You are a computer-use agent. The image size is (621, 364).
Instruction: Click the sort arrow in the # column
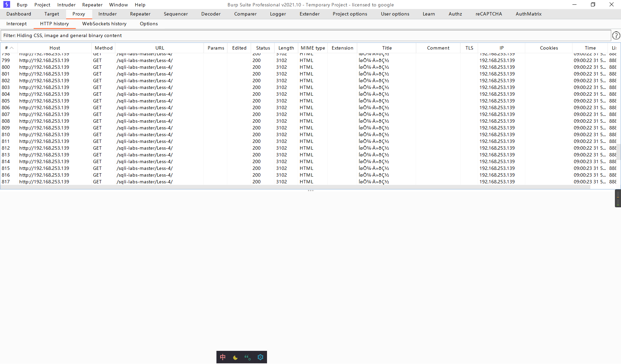click(x=12, y=48)
